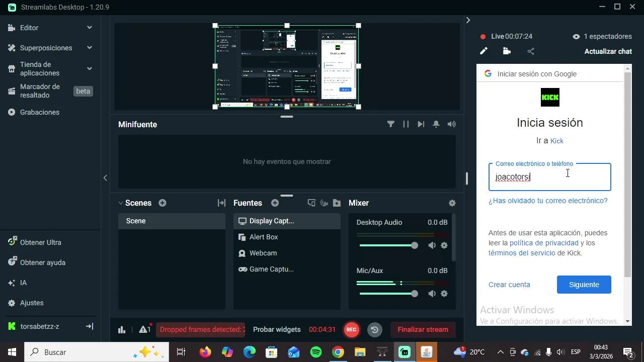Click ¿Has olvidado tu correo electrónico? link
The height and width of the screenshot is (362, 644).
point(548,201)
